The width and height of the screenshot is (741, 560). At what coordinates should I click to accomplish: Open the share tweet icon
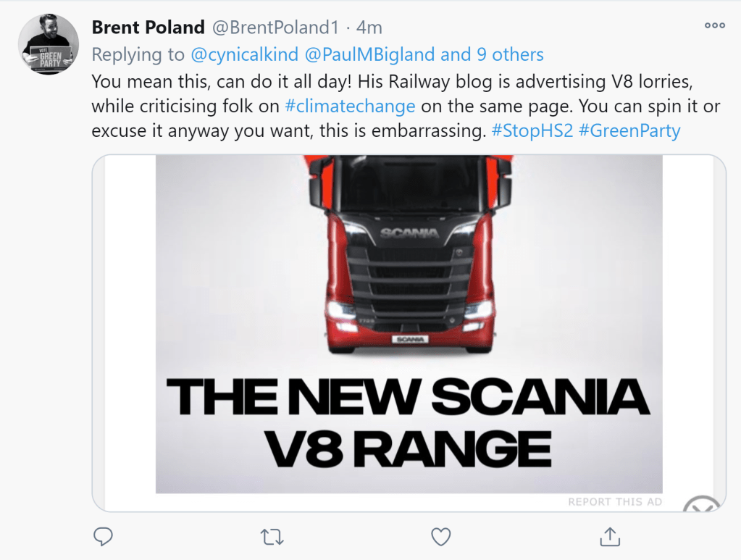(610, 536)
